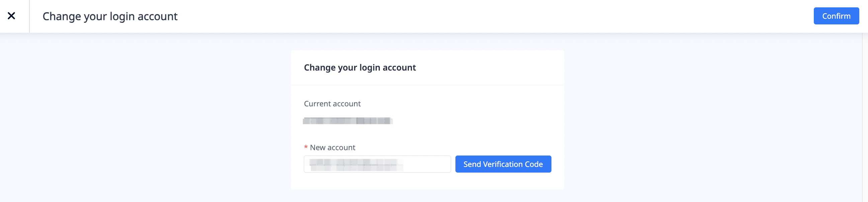Select the blurred current account value

(347, 120)
